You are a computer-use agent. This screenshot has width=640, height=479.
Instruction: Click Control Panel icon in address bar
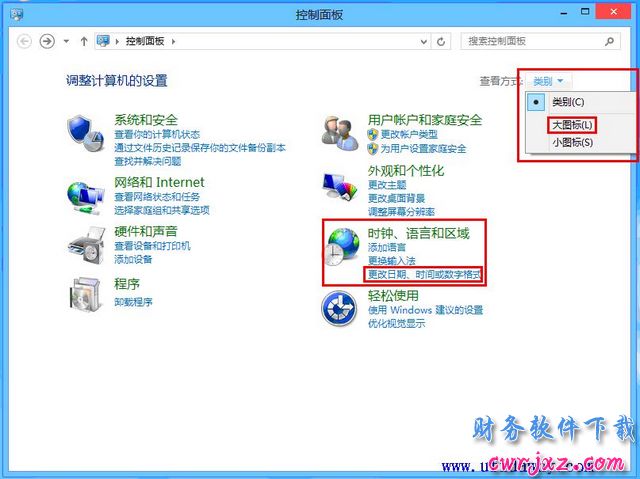point(103,41)
